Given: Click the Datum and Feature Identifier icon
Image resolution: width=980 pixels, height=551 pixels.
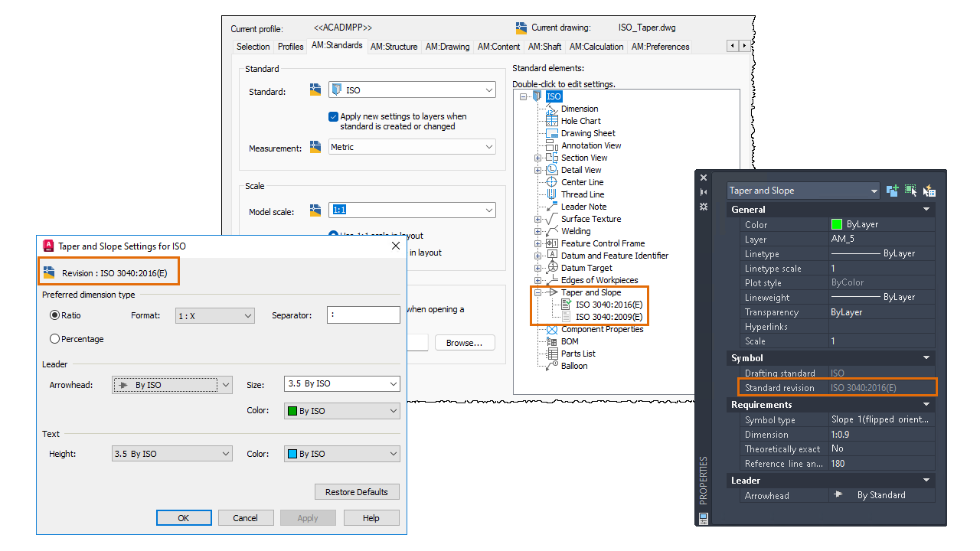Looking at the screenshot, I should [x=551, y=256].
